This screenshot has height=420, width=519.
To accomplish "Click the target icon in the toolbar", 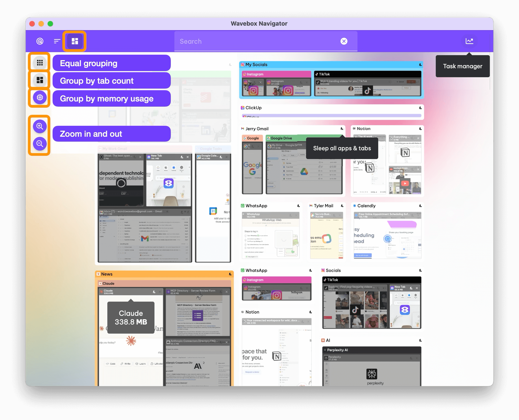I will pyautogui.click(x=40, y=41).
